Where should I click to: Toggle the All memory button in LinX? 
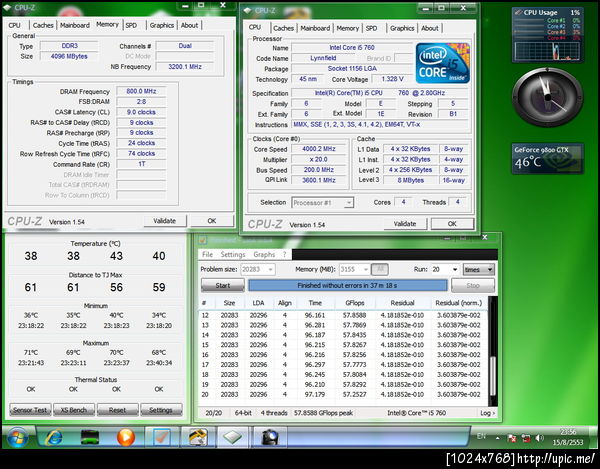point(380,269)
